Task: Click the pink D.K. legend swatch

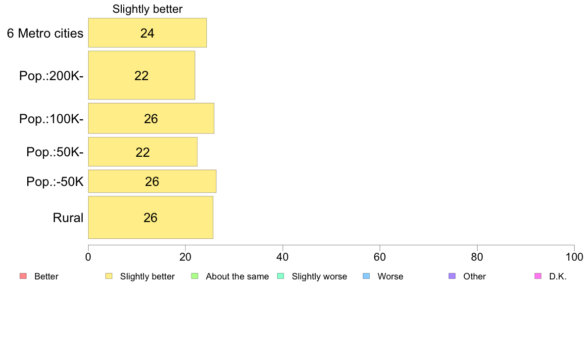Action: 538,276
